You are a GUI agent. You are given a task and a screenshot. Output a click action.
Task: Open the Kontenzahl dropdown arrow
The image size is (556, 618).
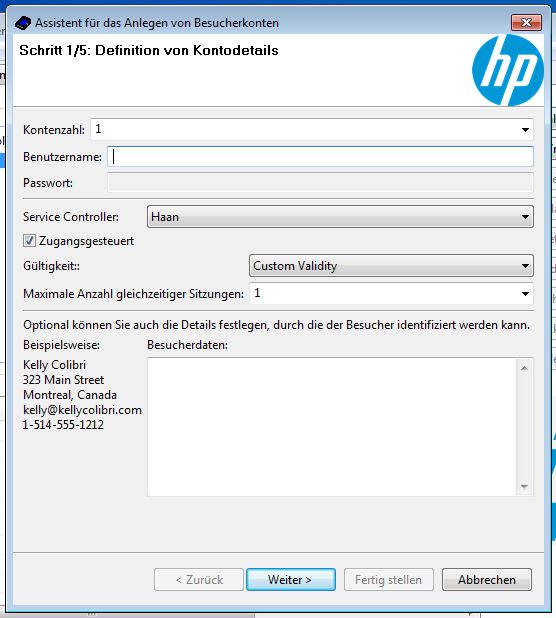[525, 130]
